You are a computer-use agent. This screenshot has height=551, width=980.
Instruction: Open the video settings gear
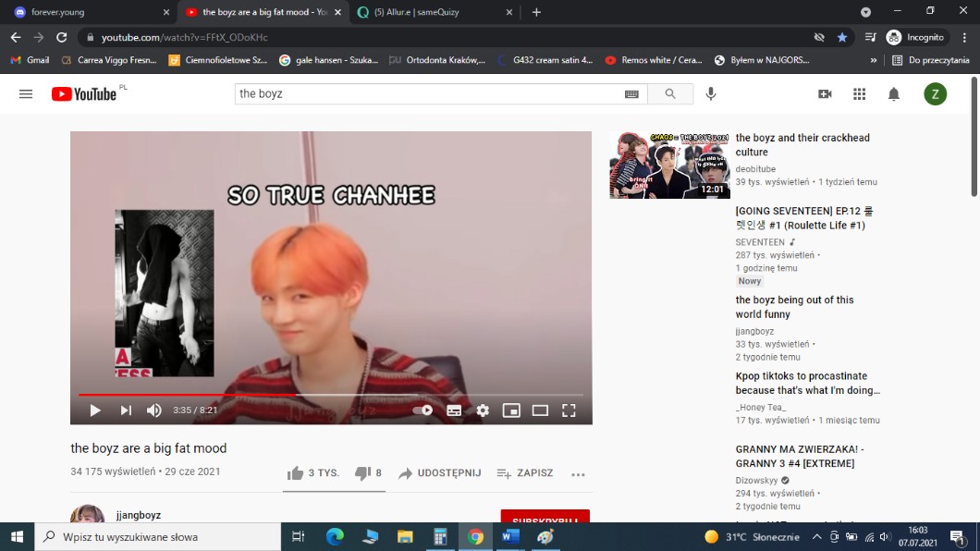click(483, 410)
